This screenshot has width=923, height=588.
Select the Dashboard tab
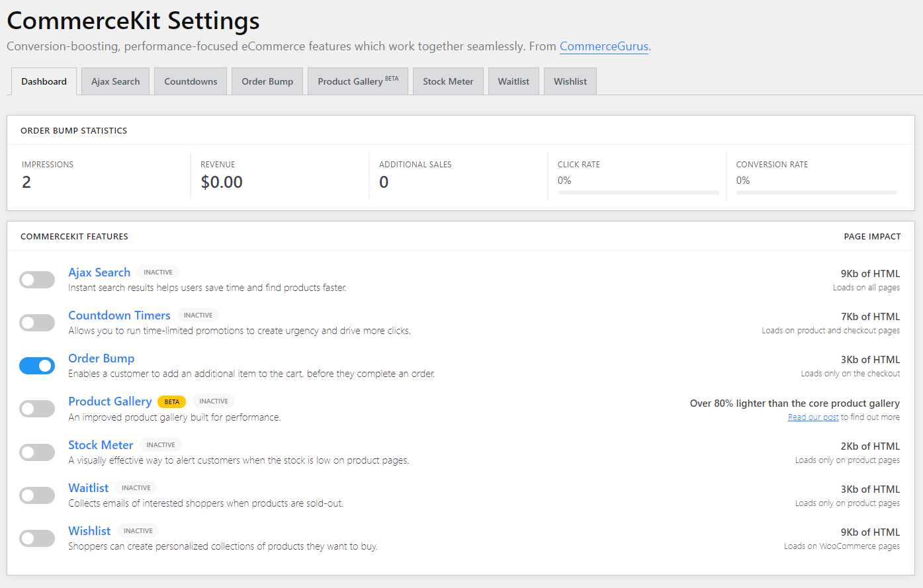point(44,81)
